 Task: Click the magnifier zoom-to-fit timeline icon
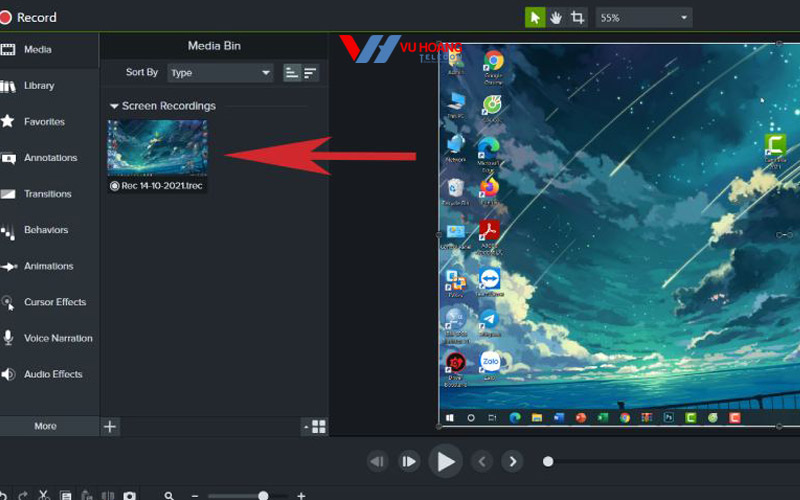pos(169,495)
